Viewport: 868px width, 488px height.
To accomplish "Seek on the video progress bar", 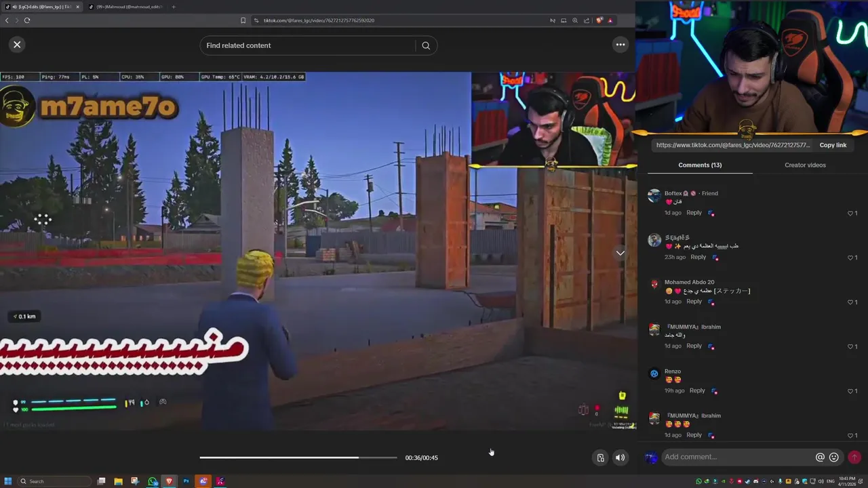I will point(298,457).
